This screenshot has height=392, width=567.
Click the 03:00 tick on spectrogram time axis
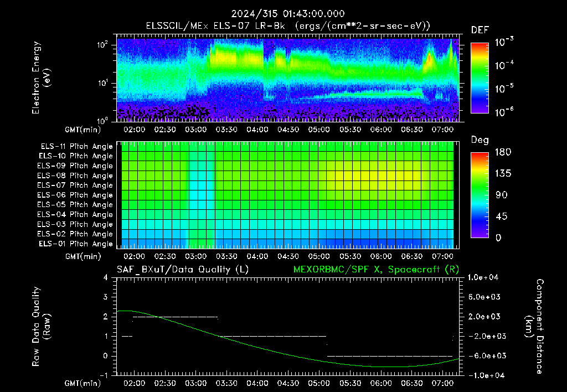(x=196, y=130)
